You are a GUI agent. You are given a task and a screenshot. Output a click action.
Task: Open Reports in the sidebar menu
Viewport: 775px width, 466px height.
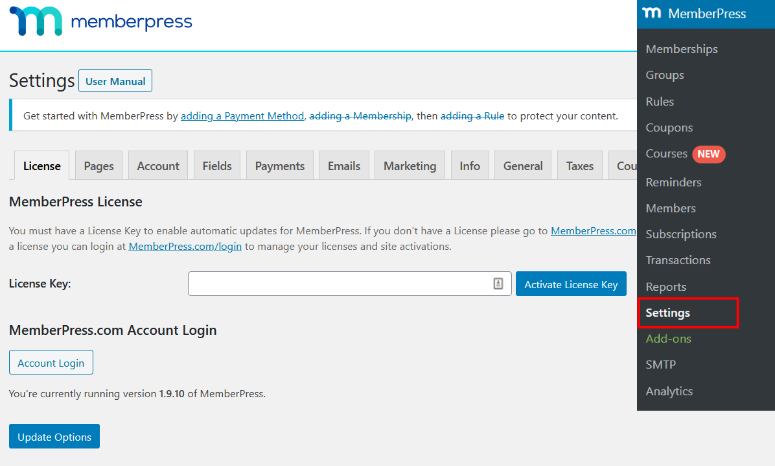(x=666, y=287)
